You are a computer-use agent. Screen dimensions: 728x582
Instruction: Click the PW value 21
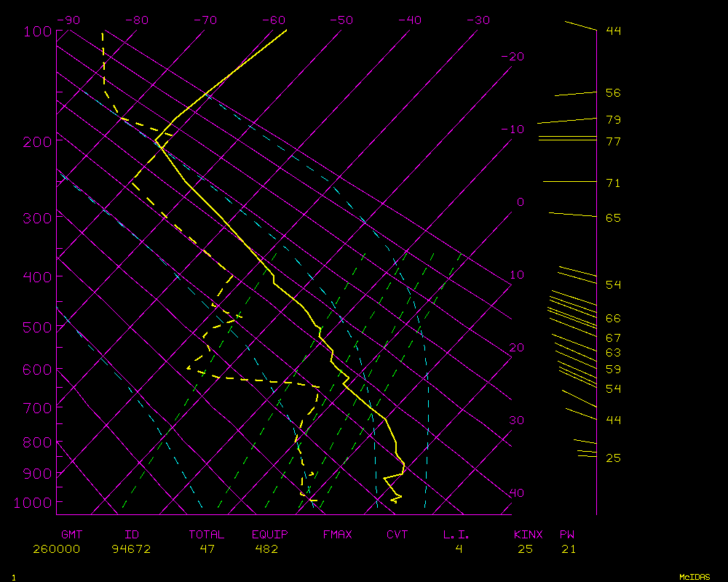click(569, 549)
